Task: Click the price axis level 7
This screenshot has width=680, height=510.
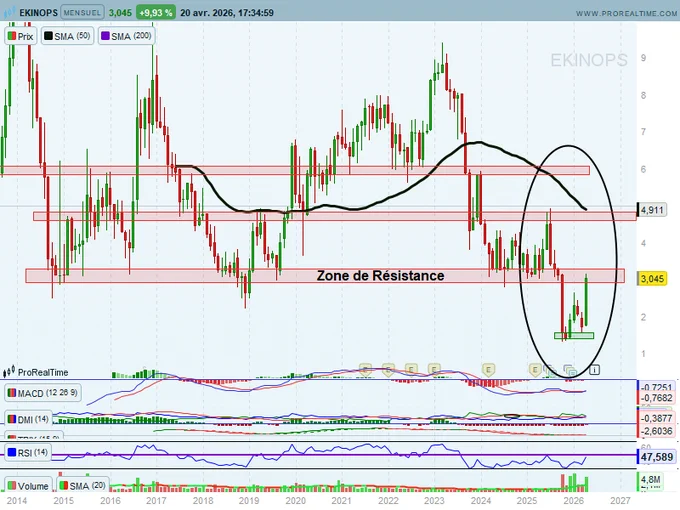Action: click(643, 131)
